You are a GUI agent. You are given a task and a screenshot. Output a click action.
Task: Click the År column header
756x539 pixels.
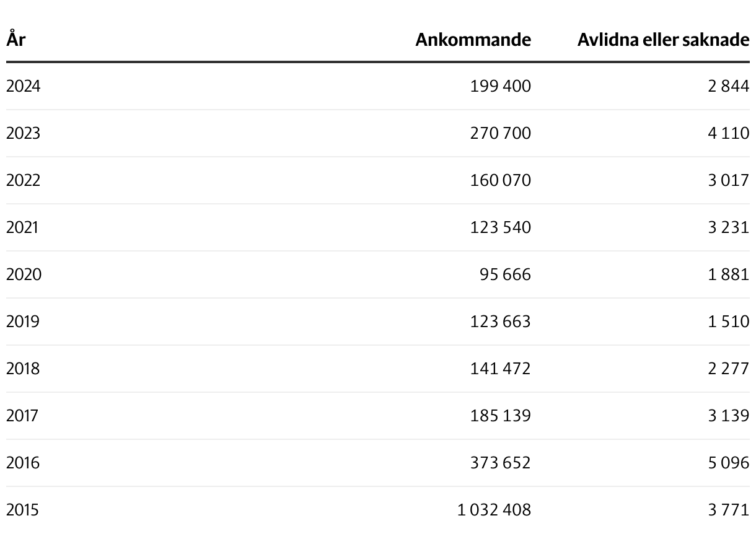coord(15,40)
